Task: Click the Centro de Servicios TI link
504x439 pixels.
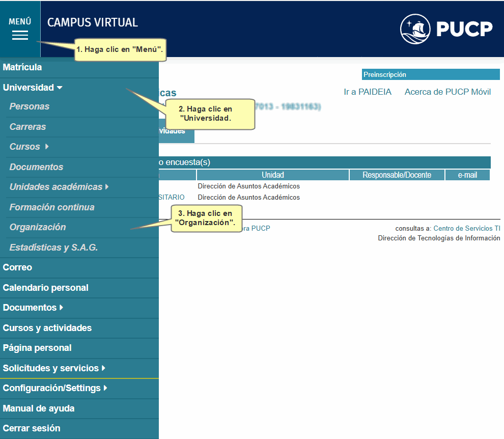Action: coord(466,229)
